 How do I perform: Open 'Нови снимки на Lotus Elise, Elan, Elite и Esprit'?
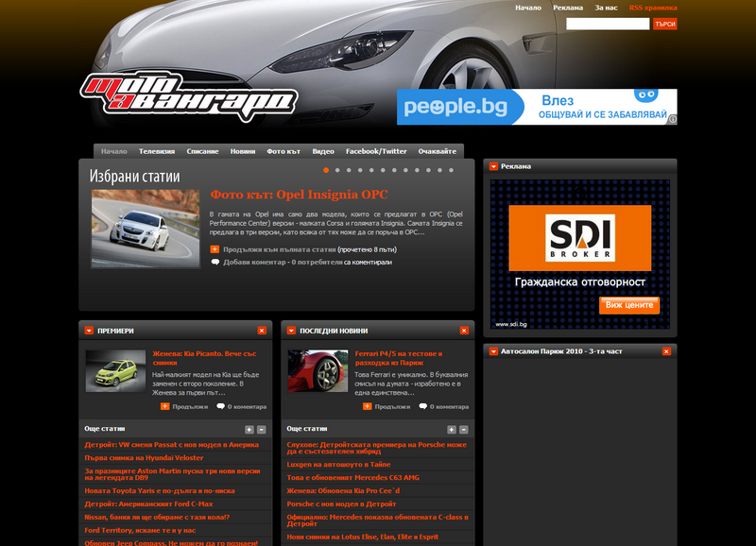363,537
